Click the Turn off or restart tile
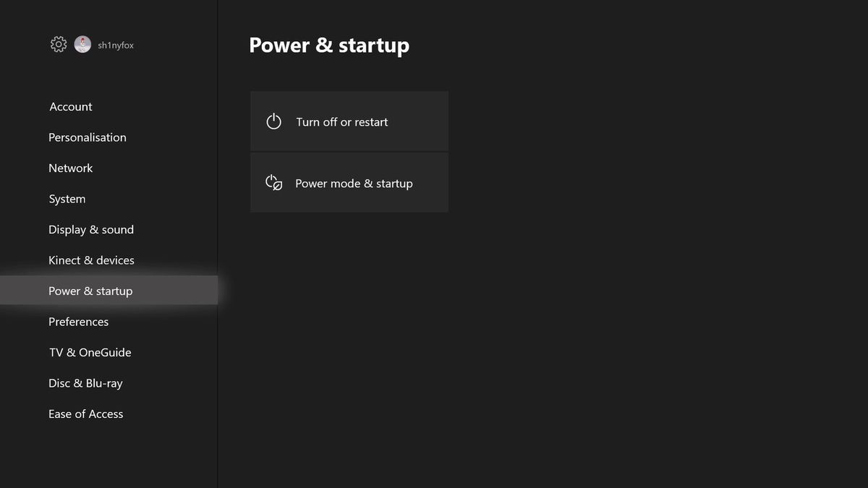Image resolution: width=868 pixels, height=488 pixels. (349, 121)
